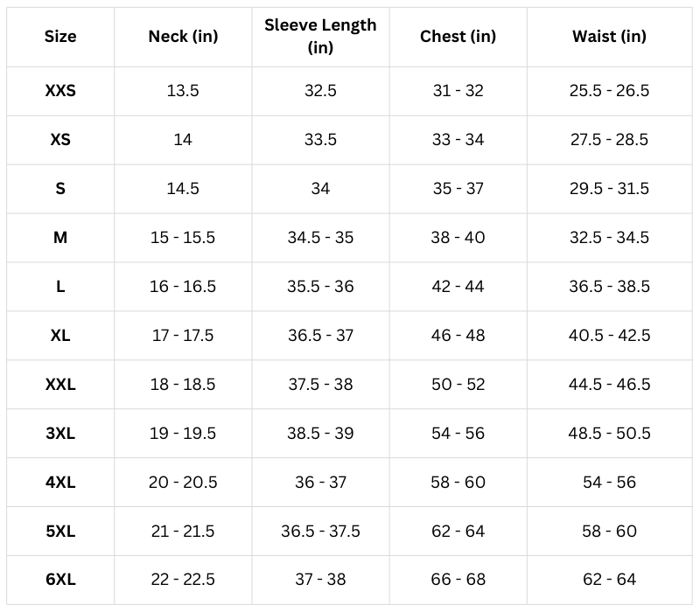Click the Sleeve Length (in) header
The width and height of the screenshot is (700, 612).
click(320, 37)
